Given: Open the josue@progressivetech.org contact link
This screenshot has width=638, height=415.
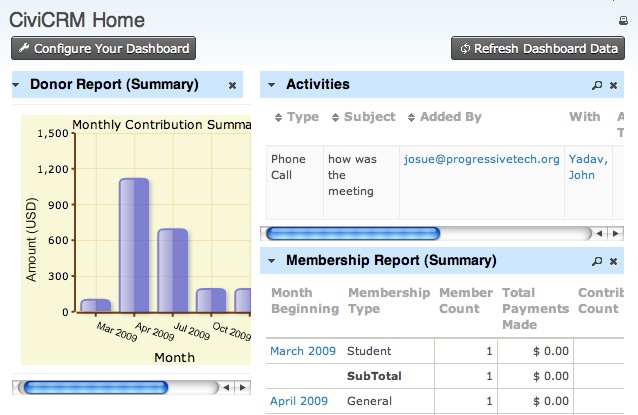Looking at the screenshot, I should 481,159.
